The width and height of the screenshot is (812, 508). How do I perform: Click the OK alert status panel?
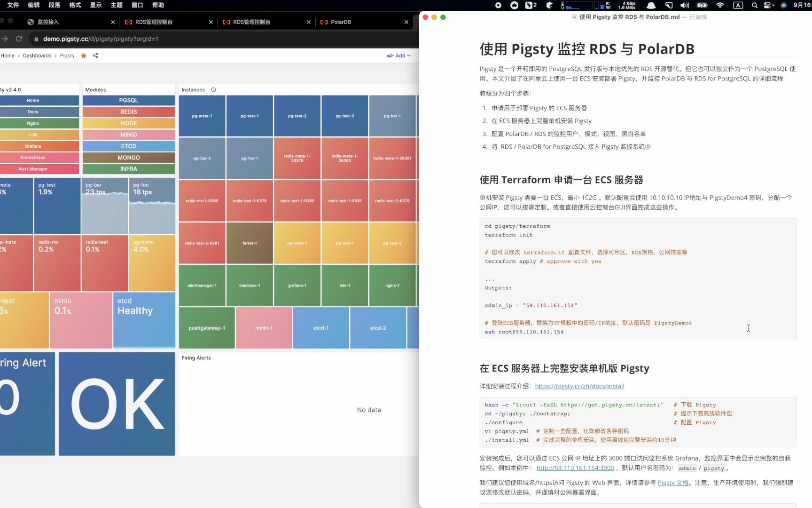pyautogui.click(x=117, y=404)
